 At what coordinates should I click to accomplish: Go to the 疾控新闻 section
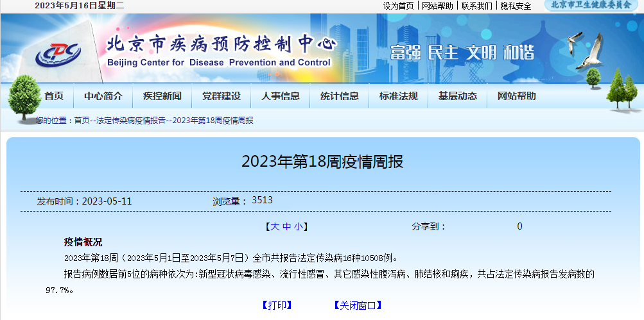point(162,96)
